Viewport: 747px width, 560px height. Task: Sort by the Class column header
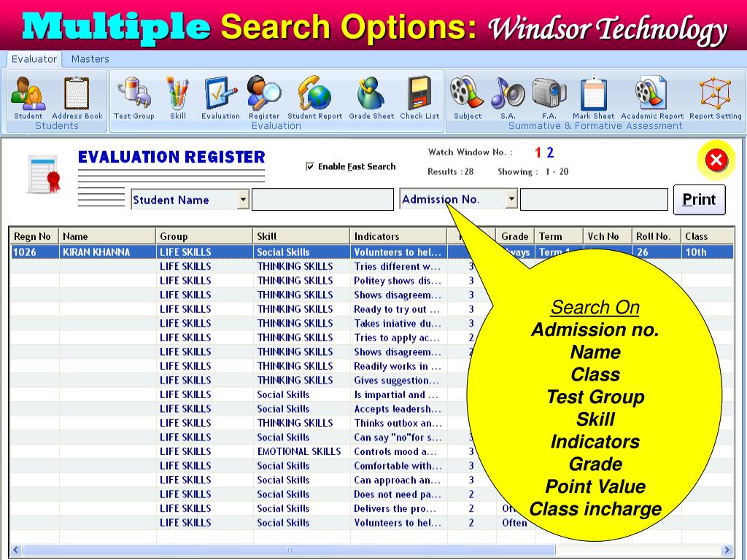pos(707,236)
